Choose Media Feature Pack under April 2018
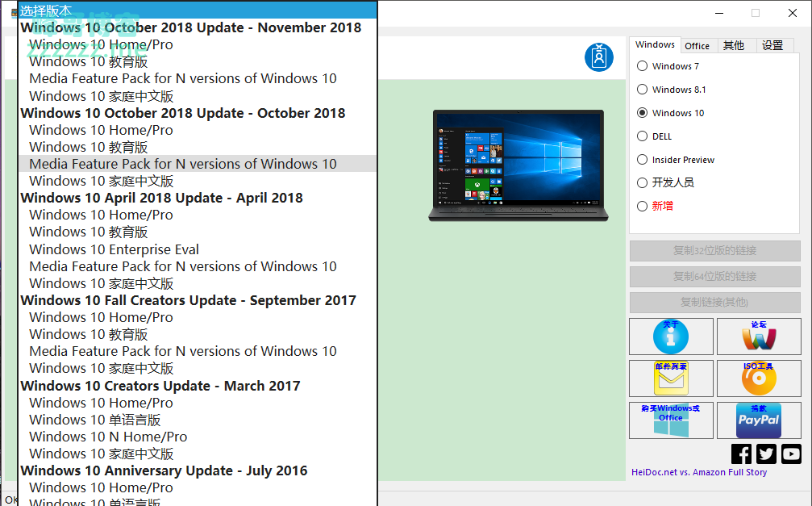 [198, 266]
